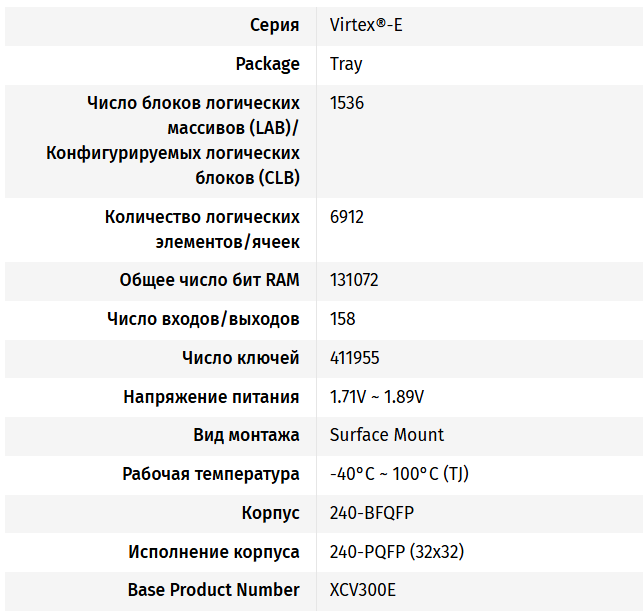Click the Package label
This screenshot has width=643, height=612.
[x=267, y=64]
